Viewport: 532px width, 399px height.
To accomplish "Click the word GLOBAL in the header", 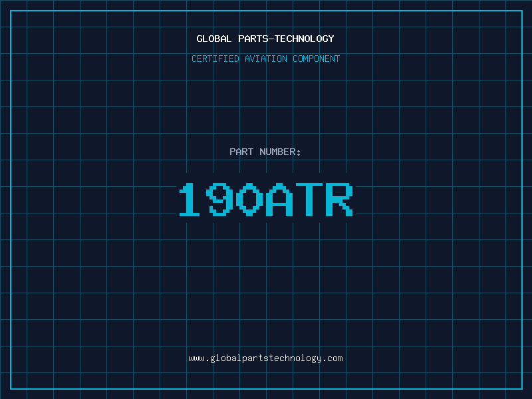I will 214,39.
